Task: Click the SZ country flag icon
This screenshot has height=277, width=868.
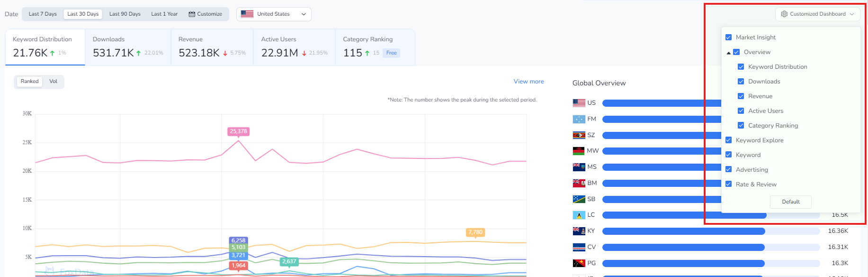Action: point(579,135)
